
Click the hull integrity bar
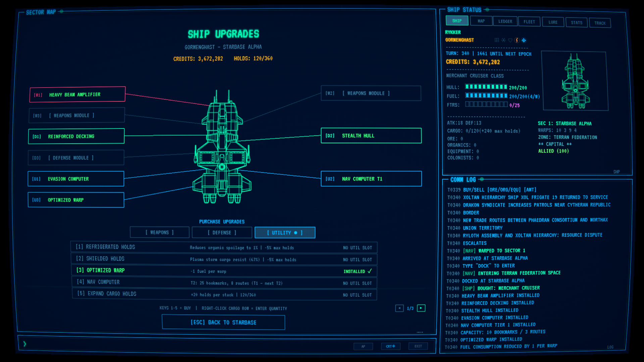coord(486,87)
